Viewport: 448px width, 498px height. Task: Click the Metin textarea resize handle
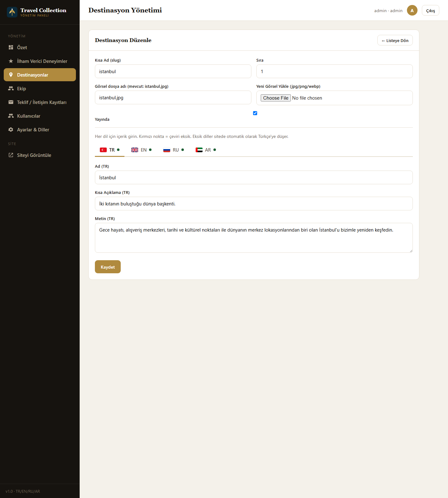click(411, 251)
